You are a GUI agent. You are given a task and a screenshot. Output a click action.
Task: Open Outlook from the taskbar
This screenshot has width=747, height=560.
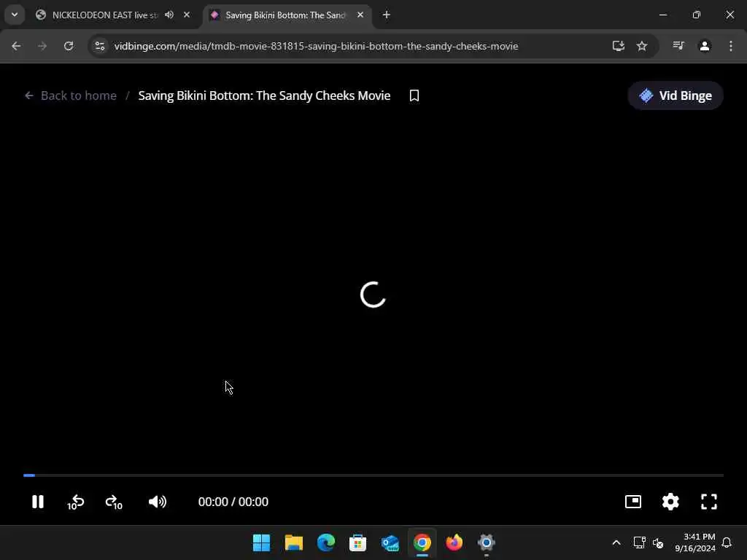(390, 542)
